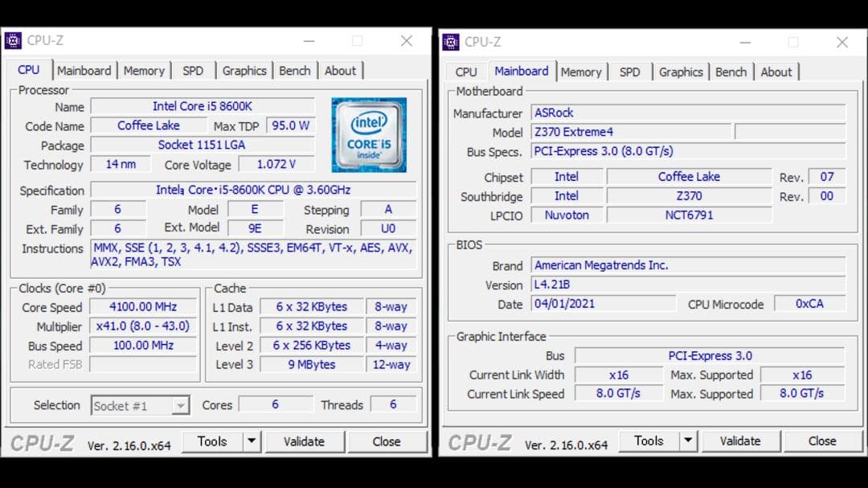Open the Tools dropdown arrow in right window
The height and width of the screenshot is (488, 868).
click(x=686, y=441)
